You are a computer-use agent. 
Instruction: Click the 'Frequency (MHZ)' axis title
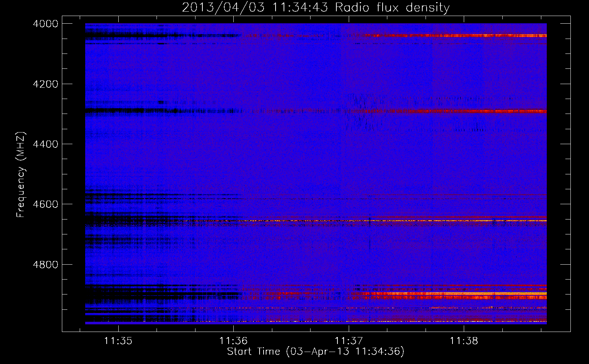(21, 174)
